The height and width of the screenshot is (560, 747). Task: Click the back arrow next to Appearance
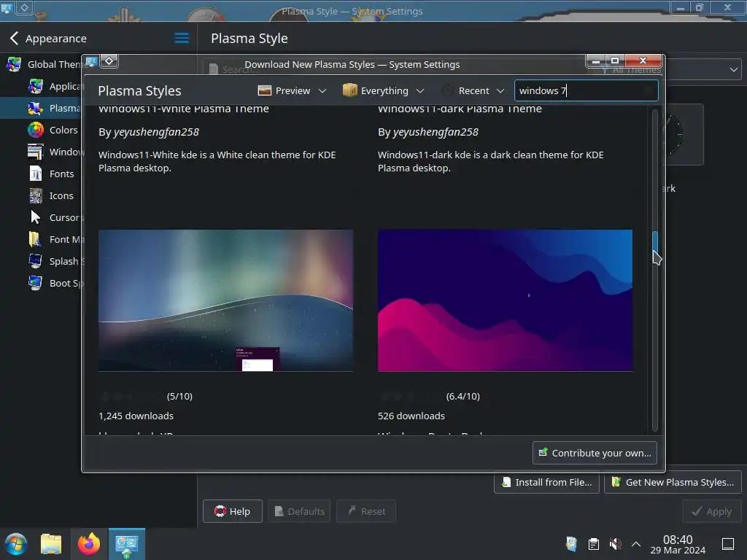pos(15,38)
